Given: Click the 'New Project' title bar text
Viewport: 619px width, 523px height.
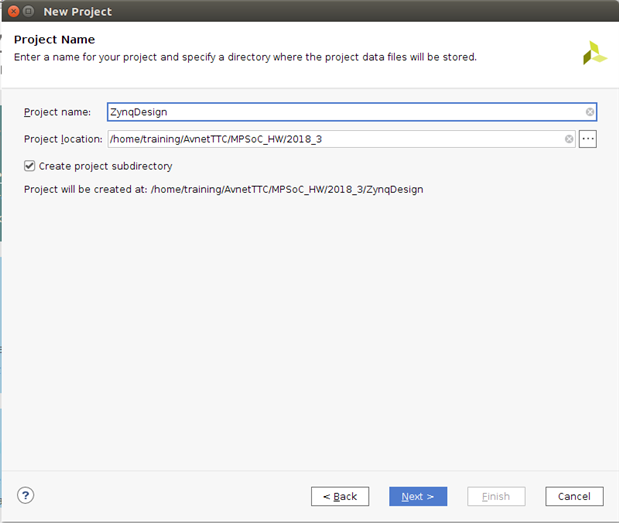Looking at the screenshot, I should (x=78, y=11).
